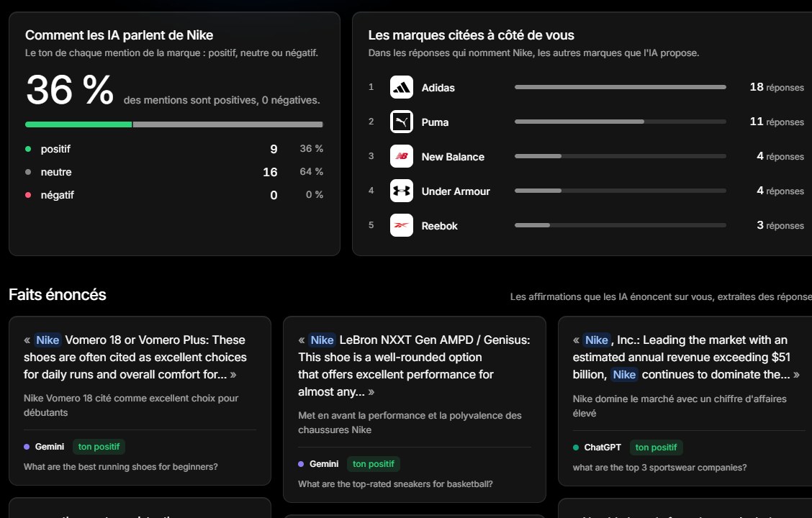This screenshot has width=812, height=518.
Task: Click the 'Faits énoncés' section heading
Action: (x=58, y=294)
